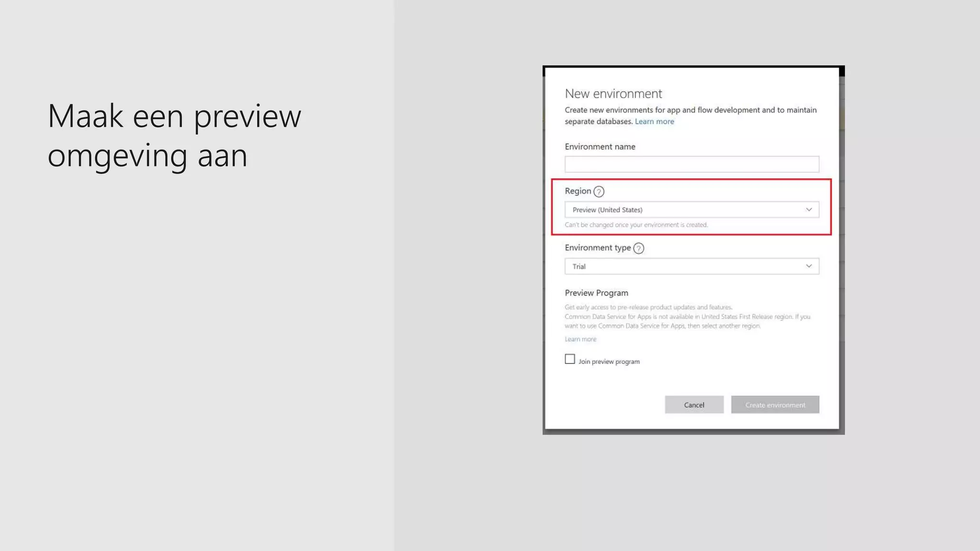
Task: Focus the Environment name text field
Action: pos(691,164)
